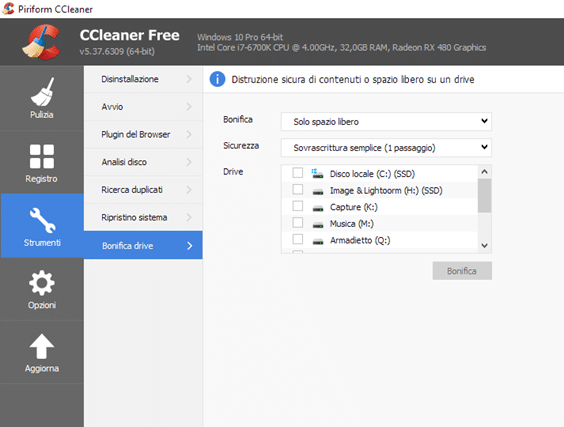
Task: Tick the Capture (K:) drive checkbox
Action: [297, 206]
